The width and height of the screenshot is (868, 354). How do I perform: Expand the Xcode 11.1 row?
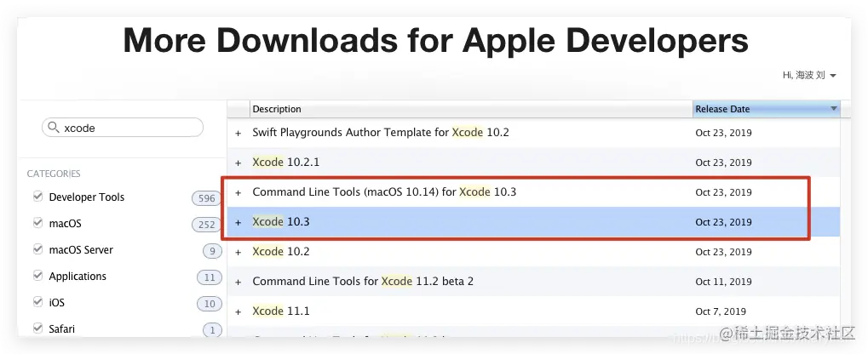pos(238,312)
